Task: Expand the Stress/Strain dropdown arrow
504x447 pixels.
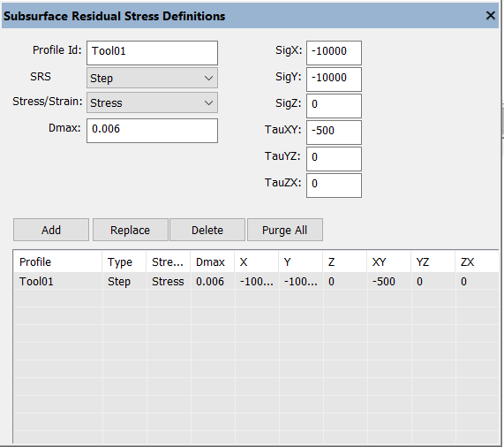Action: click(x=208, y=102)
